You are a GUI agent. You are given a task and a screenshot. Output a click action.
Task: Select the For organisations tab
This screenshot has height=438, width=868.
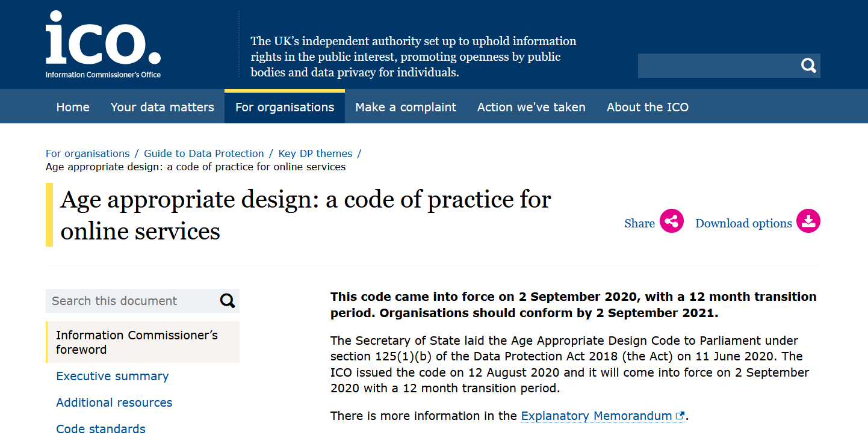285,107
